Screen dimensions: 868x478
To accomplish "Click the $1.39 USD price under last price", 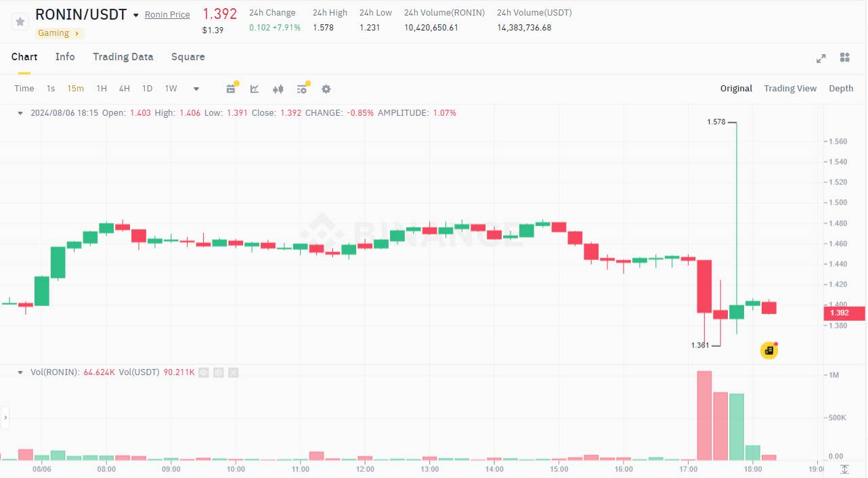I will click(x=213, y=30).
